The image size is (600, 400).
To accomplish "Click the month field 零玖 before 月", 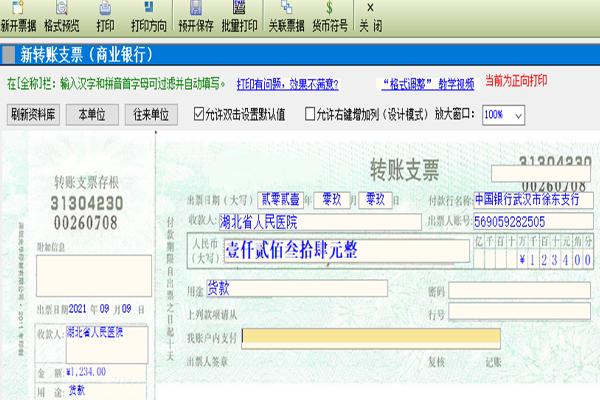I will click(x=331, y=200).
